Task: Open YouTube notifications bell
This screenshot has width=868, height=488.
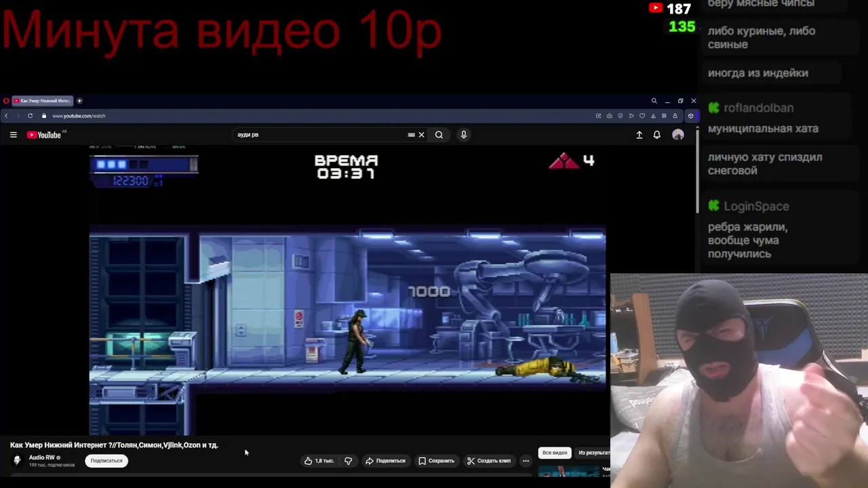Action: pyautogui.click(x=656, y=135)
